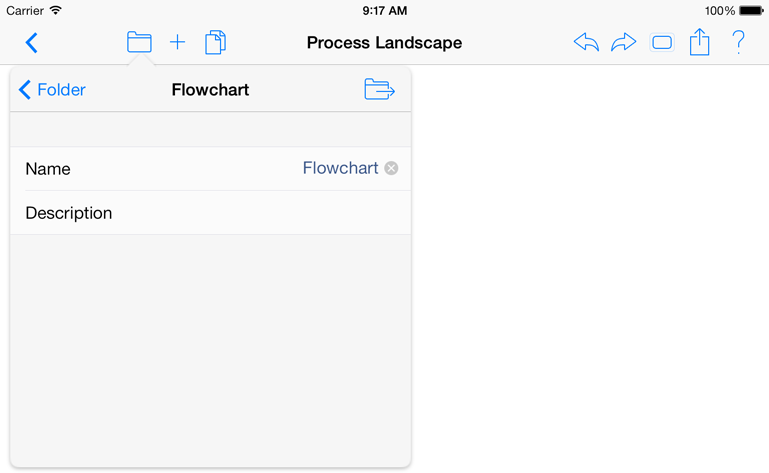This screenshot has width=769, height=473.
Task: Redo the last action
Action: [x=623, y=42]
